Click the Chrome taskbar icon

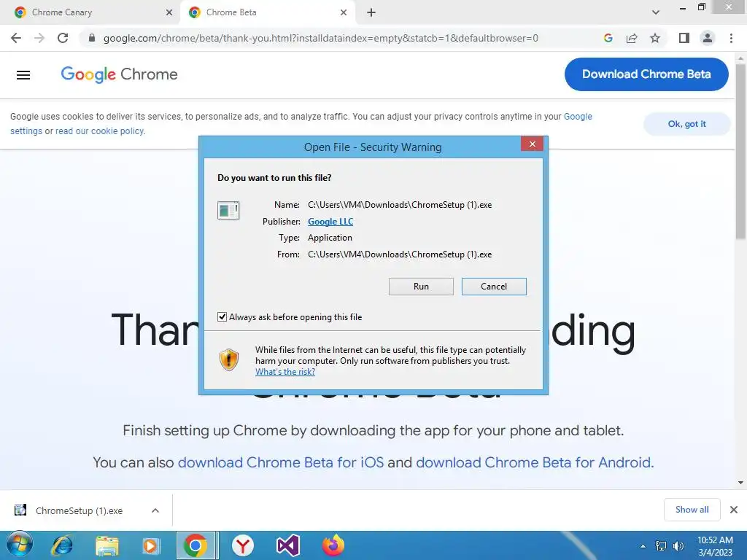pos(197,545)
